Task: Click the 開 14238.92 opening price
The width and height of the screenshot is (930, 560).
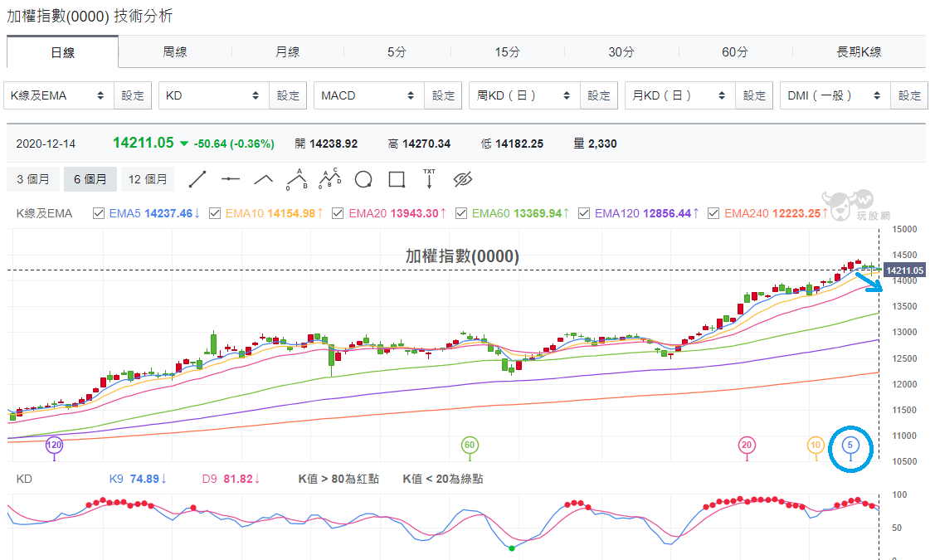Action: [326, 144]
